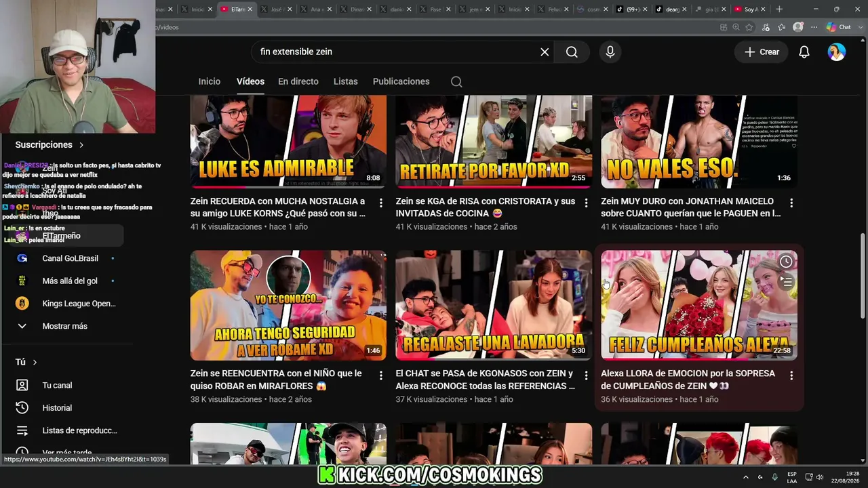868x488 pixels.
Task: Open Canal GoLBrasil channel avatar
Action: click(x=22, y=258)
